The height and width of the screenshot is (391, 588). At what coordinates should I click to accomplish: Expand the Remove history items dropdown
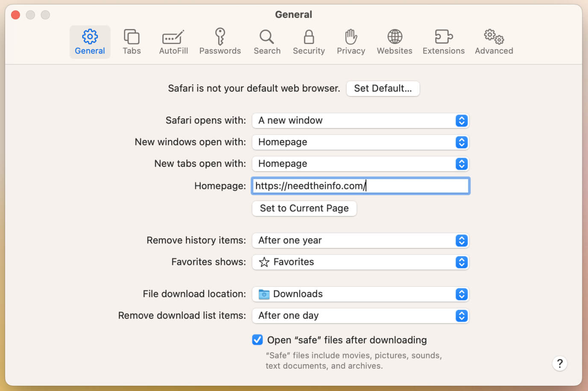pos(360,241)
